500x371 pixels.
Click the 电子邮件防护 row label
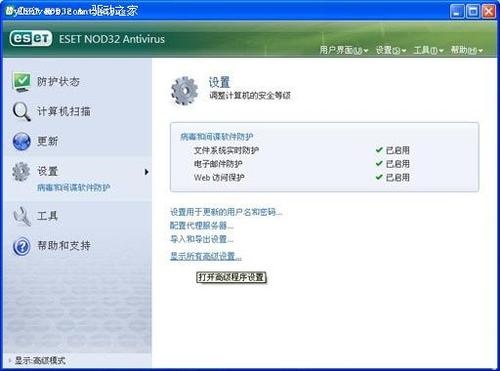point(218,164)
